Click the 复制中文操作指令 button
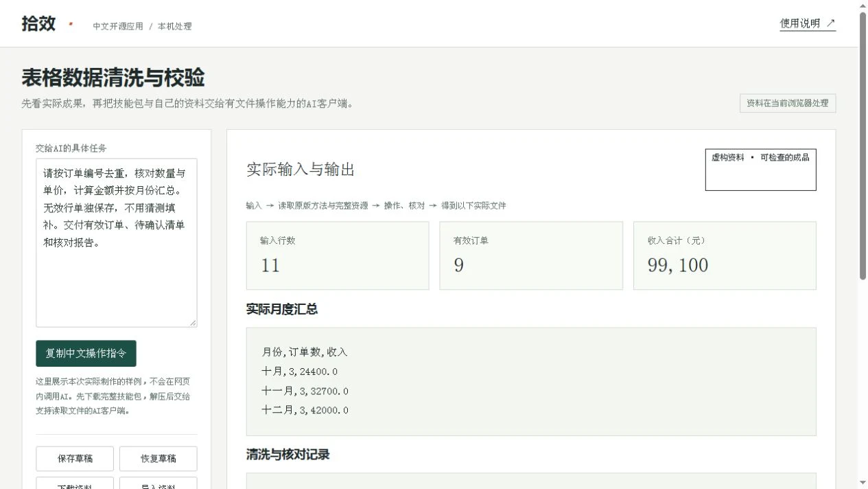 (86, 354)
